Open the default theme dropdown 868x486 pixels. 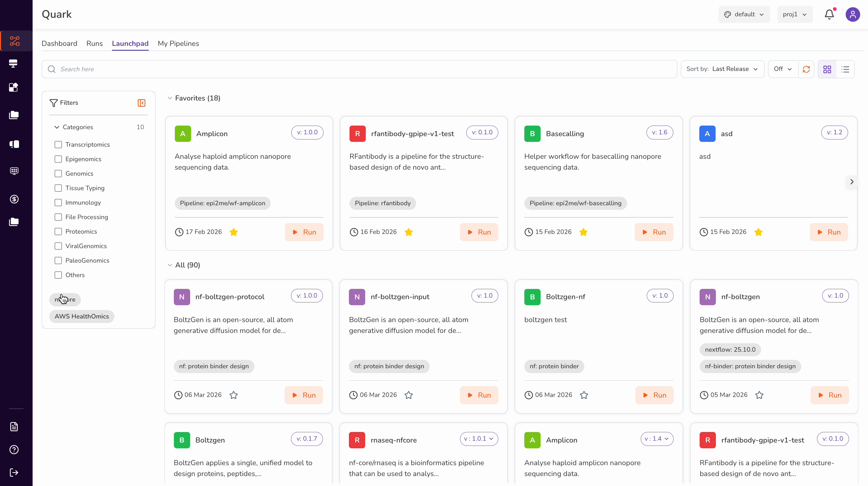[744, 14]
